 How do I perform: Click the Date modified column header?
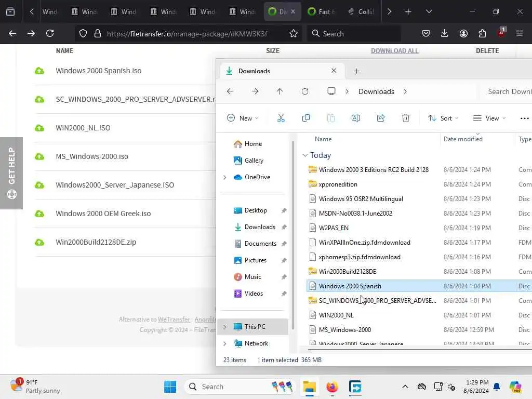pyautogui.click(x=463, y=139)
